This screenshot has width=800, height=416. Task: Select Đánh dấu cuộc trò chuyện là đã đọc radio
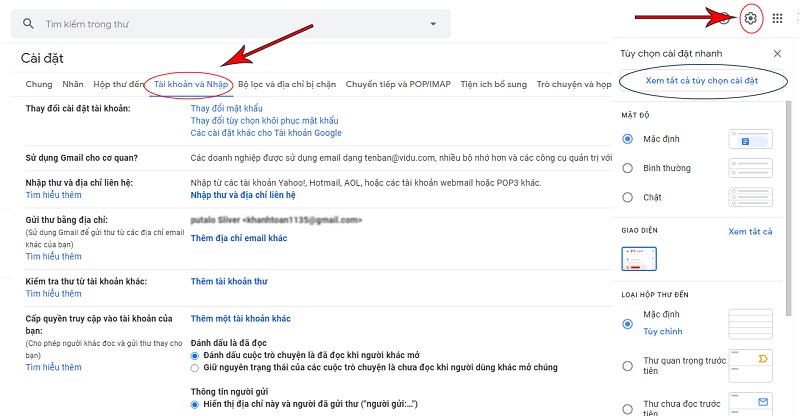point(194,356)
